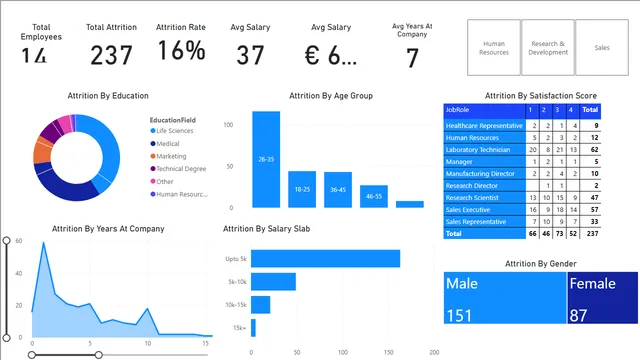The image size is (640, 360).
Task: Click the Total row label in matrix
Action: click(x=484, y=233)
